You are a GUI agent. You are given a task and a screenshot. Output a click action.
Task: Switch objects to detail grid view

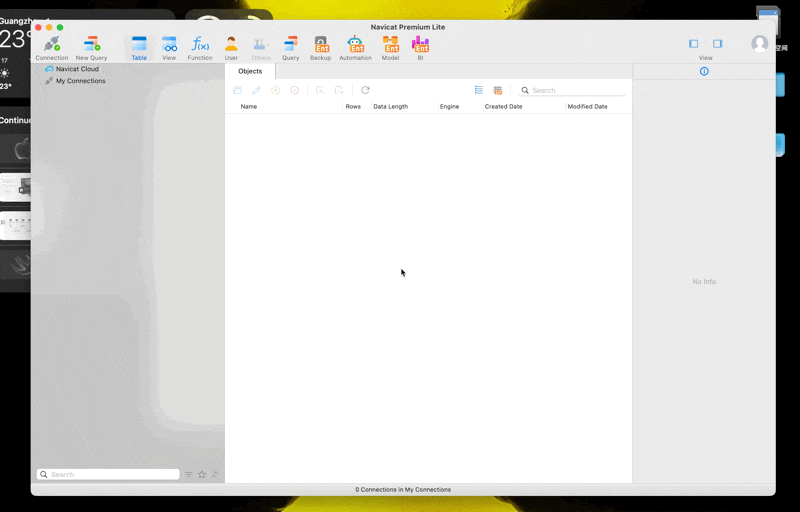coord(497,90)
